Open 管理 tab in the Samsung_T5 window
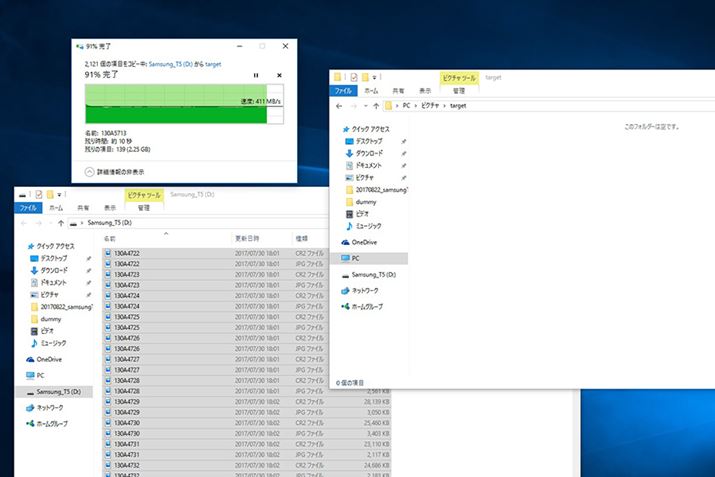The width and height of the screenshot is (715, 477). pyautogui.click(x=143, y=207)
